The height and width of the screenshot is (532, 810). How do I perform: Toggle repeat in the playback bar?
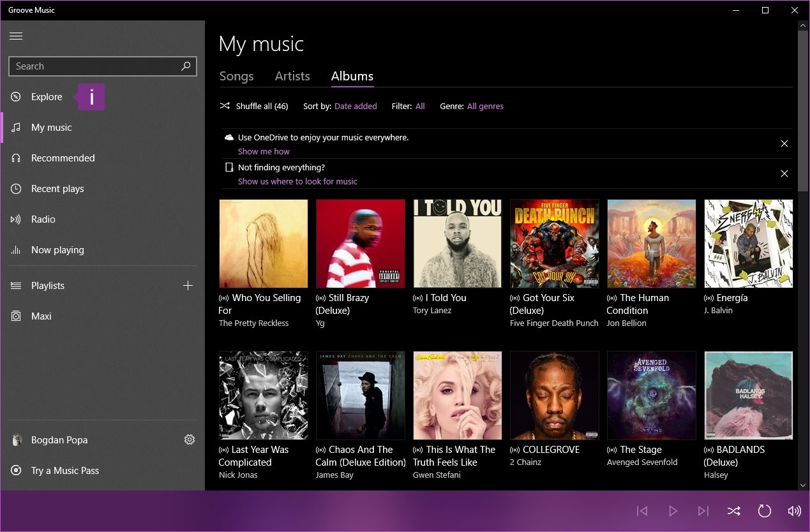[764, 511]
